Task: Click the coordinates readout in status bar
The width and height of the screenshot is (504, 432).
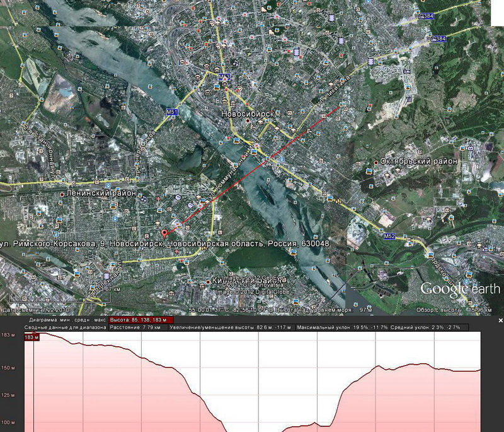Action: pyautogui.click(x=232, y=310)
